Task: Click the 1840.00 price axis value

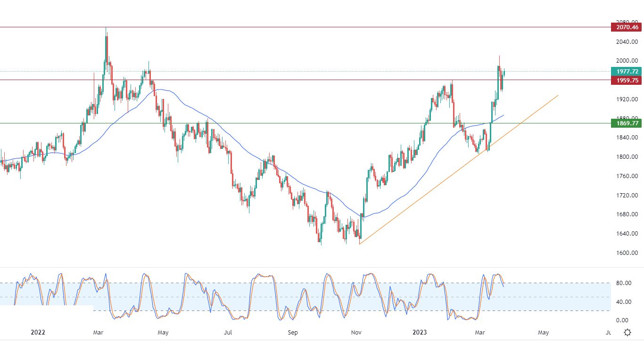Action: [627, 138]
